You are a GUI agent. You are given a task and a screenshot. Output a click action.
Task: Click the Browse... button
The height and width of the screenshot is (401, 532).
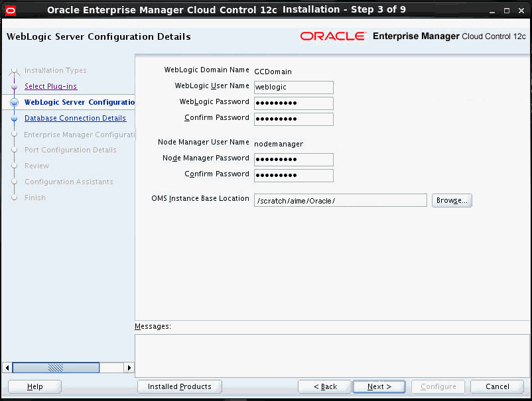(452, 200)
